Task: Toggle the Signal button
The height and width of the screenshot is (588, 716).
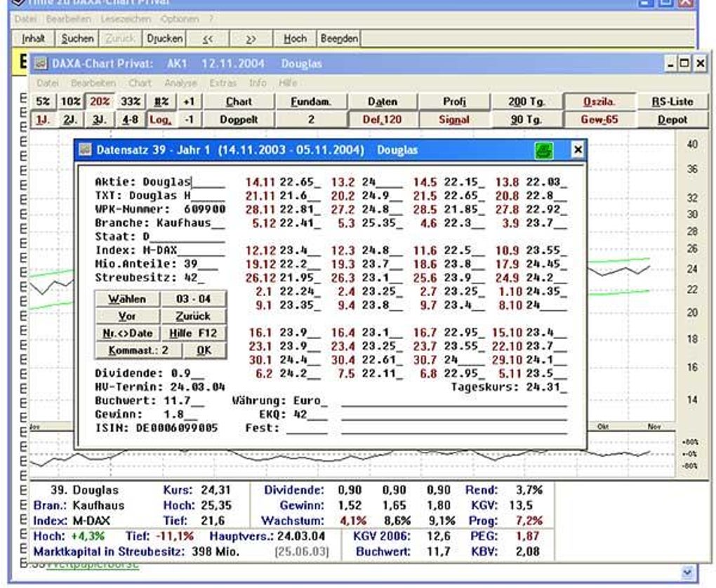Action: tap(454, 119)
